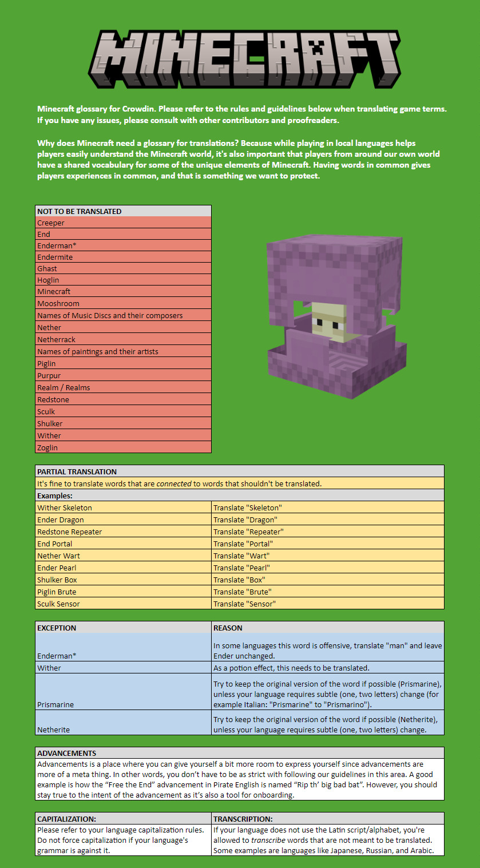Click "Enderman*" in the blue exception table
This screenshot has height=868, width=480.
pos(124,648)
